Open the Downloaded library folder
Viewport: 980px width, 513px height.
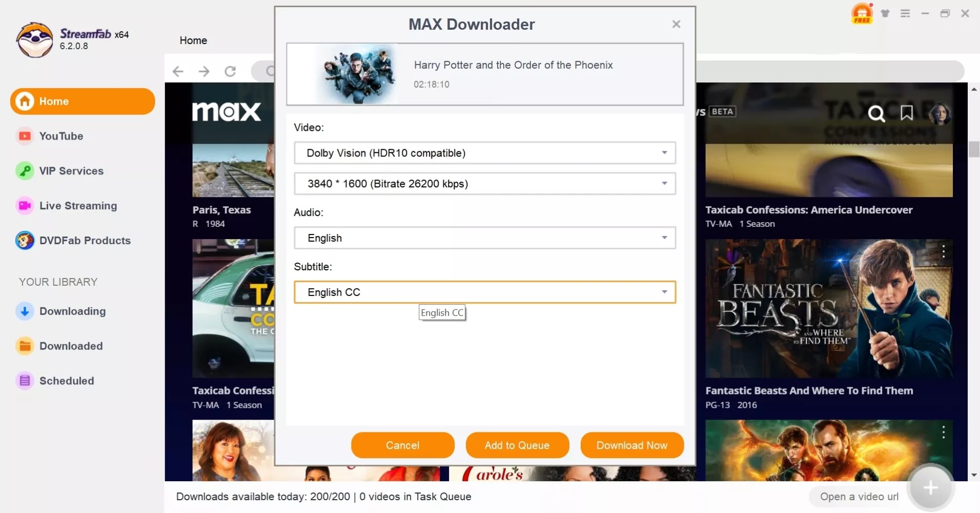click(x=71, y=346)
